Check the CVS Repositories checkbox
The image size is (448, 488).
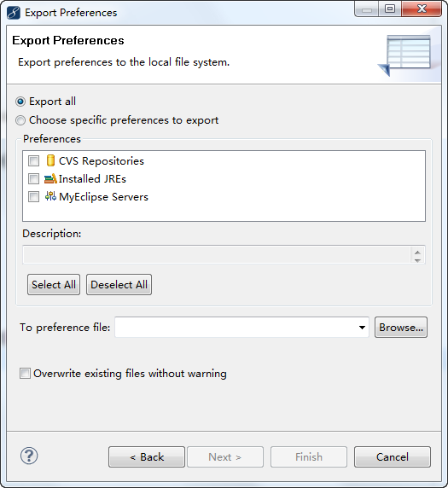point(33,161)
